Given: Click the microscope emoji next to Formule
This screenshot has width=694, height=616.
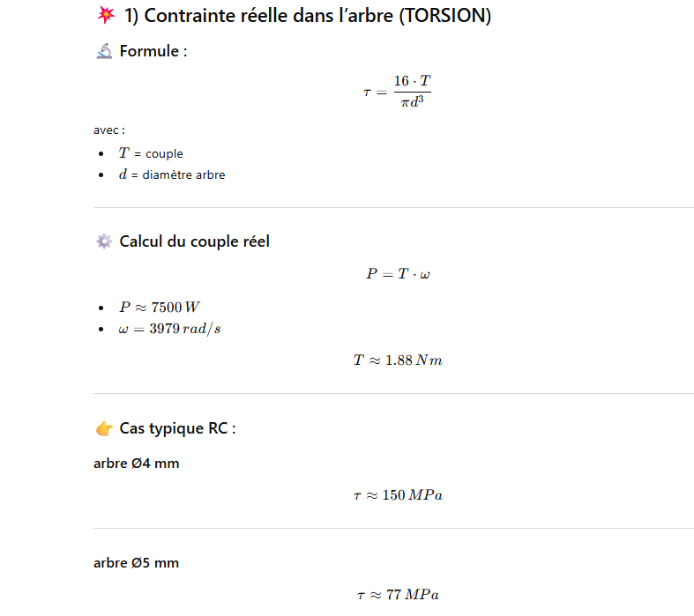Looking at the screenshot, I should pyautogui.click(x=103, y=51).
